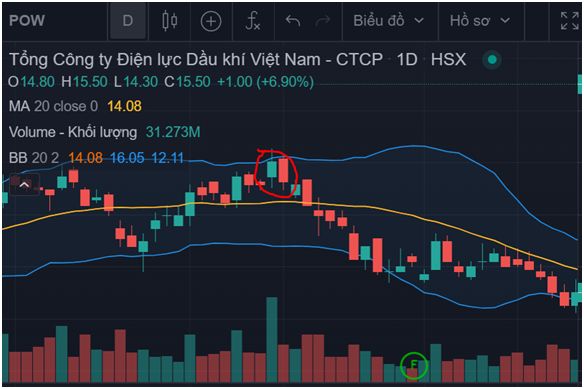The image size is (584, 389).
Task: Open the fx indicators menu
Action: pos(253,20)
